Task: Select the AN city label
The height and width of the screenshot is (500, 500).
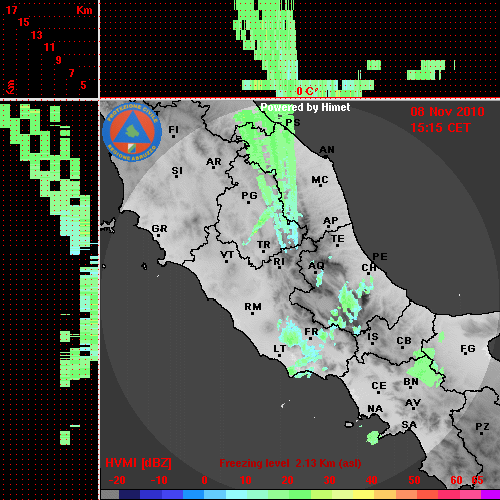Action: (327, 150)
